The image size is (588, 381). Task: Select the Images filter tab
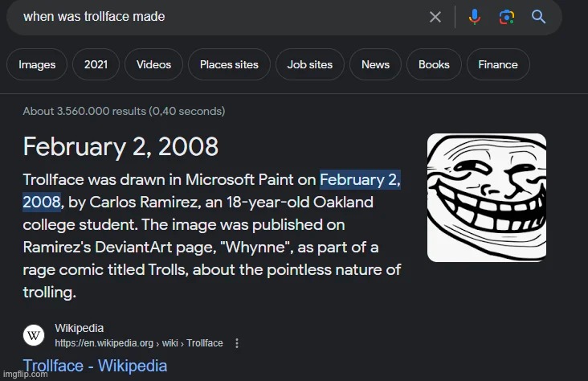coord(35,65)
